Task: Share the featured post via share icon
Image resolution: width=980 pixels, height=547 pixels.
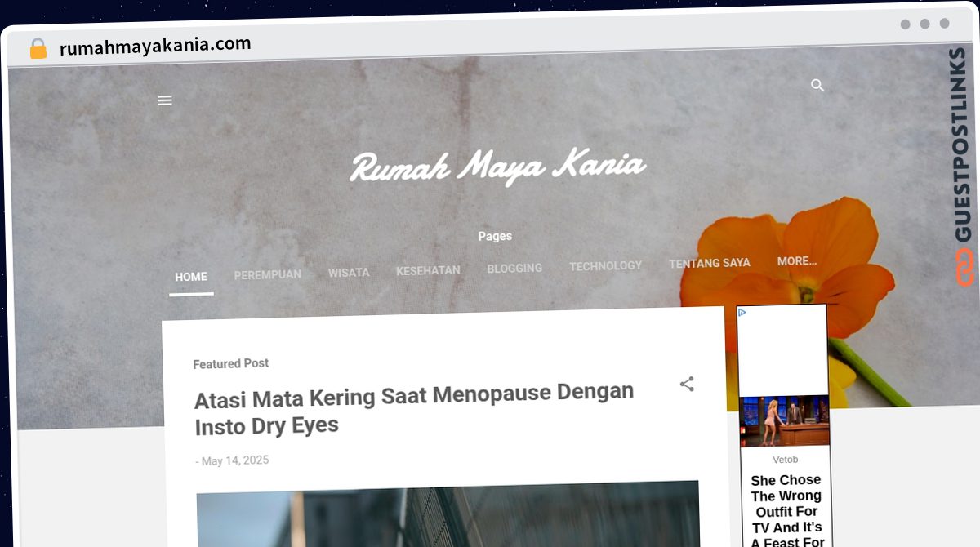Action: 687,384
